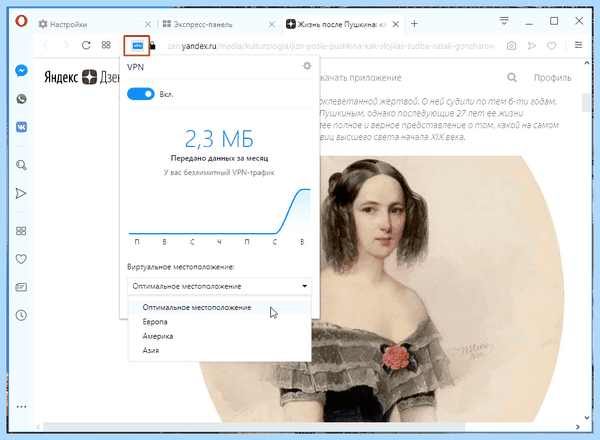Open VK messenger in the sidebar
The image size is (600, 440).
(x=21, y=127)
